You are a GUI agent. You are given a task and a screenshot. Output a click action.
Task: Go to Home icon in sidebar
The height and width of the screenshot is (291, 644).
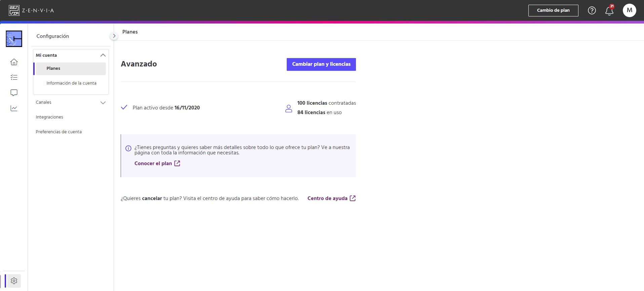pos(14,62)
